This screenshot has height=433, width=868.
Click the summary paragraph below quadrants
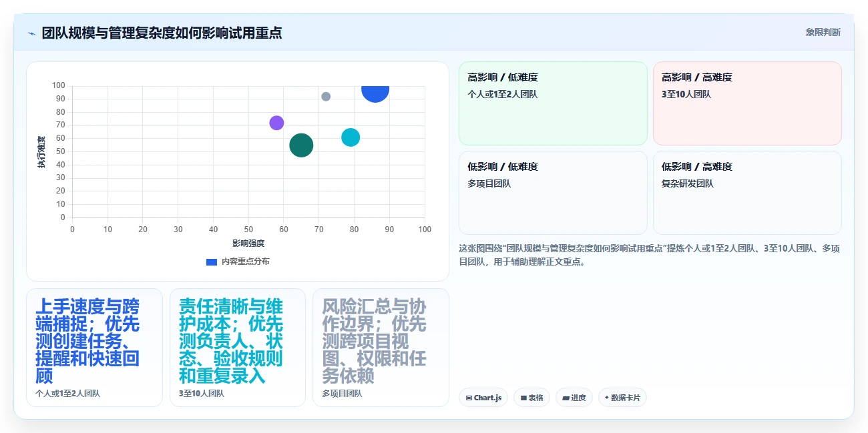tap(650, 255)
